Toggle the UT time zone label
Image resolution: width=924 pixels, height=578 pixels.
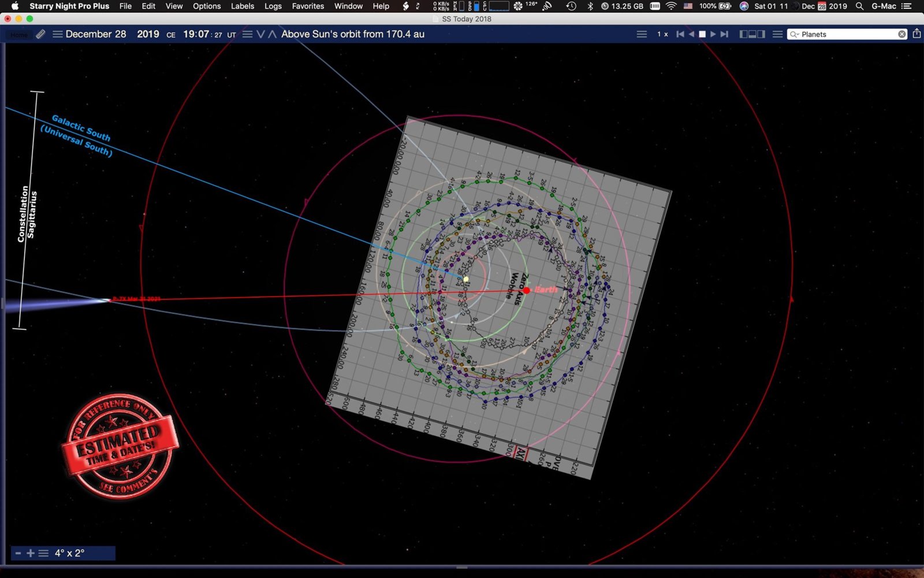pyautogui.click(x=232, y=35)
